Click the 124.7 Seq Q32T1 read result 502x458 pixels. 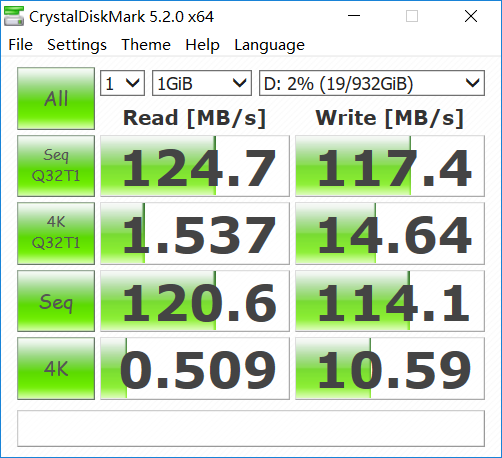click(195, 166)
